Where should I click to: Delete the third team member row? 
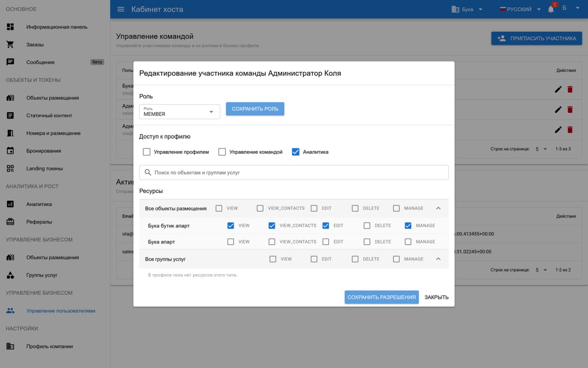click(570, 130)
